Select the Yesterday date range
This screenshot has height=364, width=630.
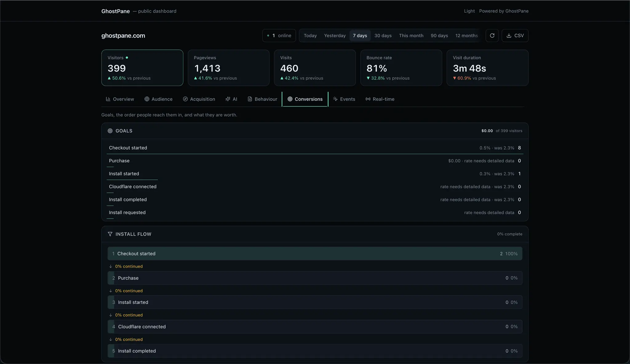[335, 36]
